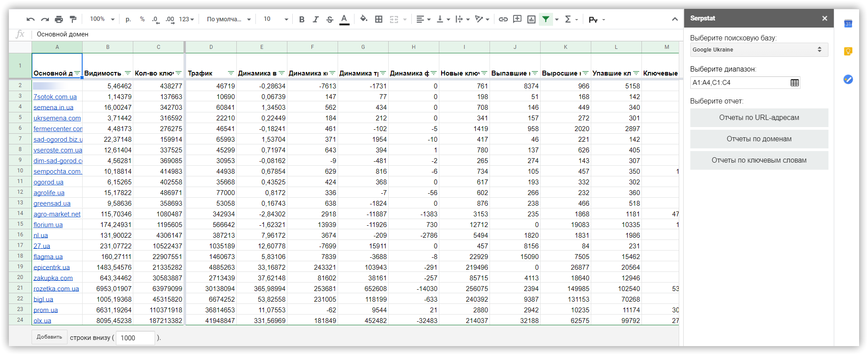Viewport: 868px width, 355px height.
Task: Format as currency (р.)
Action: pos(128,19)
